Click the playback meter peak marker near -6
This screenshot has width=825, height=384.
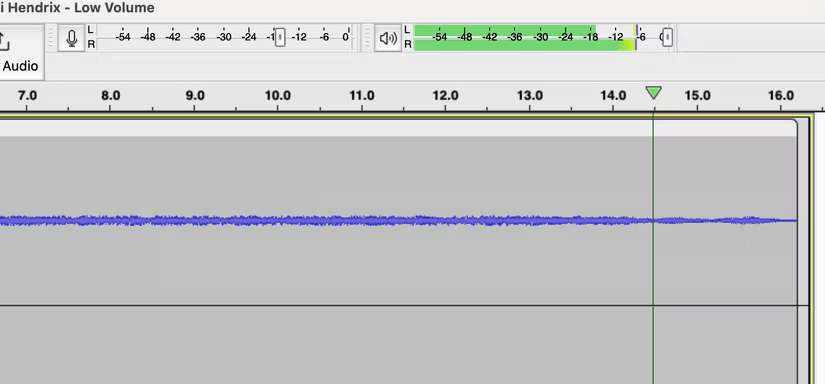[637, 37]
